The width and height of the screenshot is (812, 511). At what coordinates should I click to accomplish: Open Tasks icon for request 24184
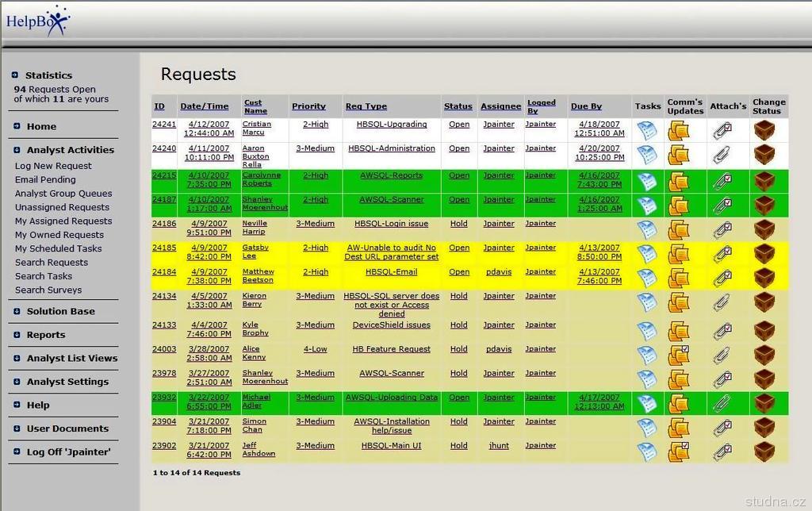point(647,279)
